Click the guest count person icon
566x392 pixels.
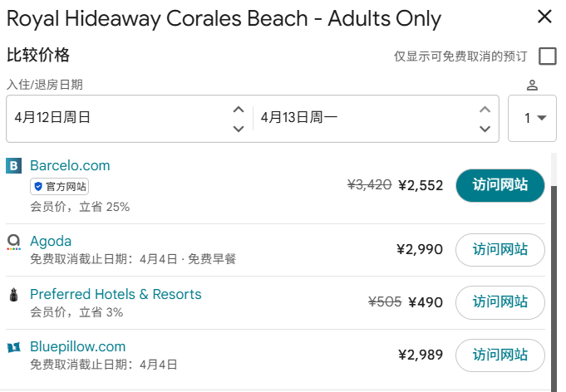tap(533, 85)
